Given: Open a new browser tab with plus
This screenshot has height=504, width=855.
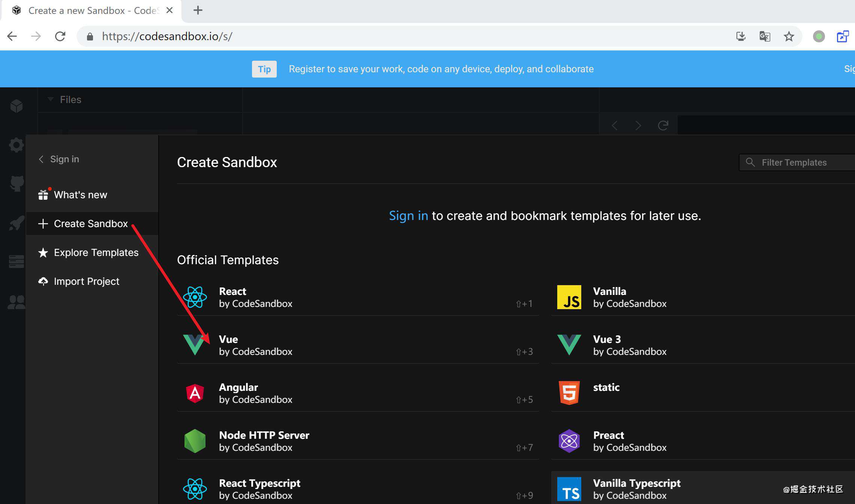Looking at the screenshot, I should coord(198,10).
